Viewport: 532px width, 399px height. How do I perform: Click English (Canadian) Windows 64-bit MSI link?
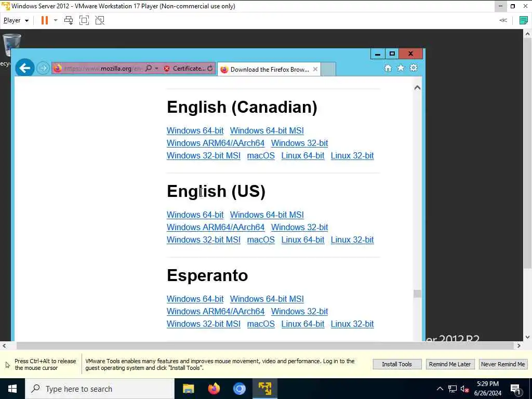click(x=267, y=130)
